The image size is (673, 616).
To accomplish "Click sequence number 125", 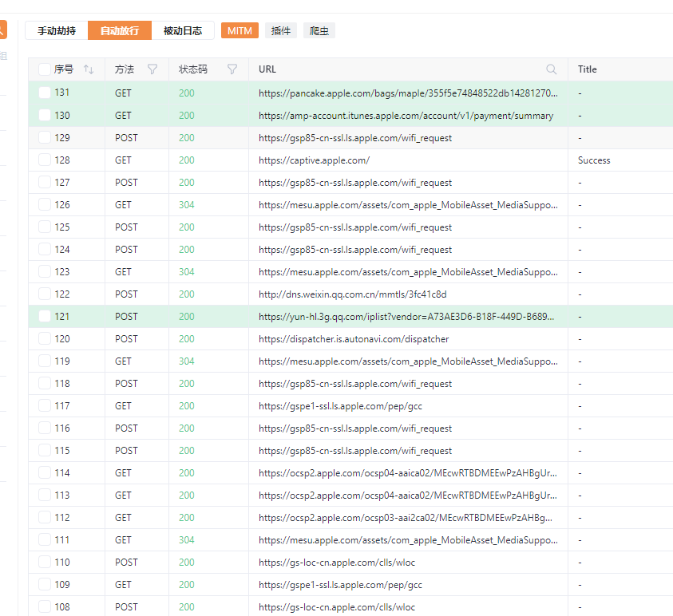I will (x=62, y=227).
